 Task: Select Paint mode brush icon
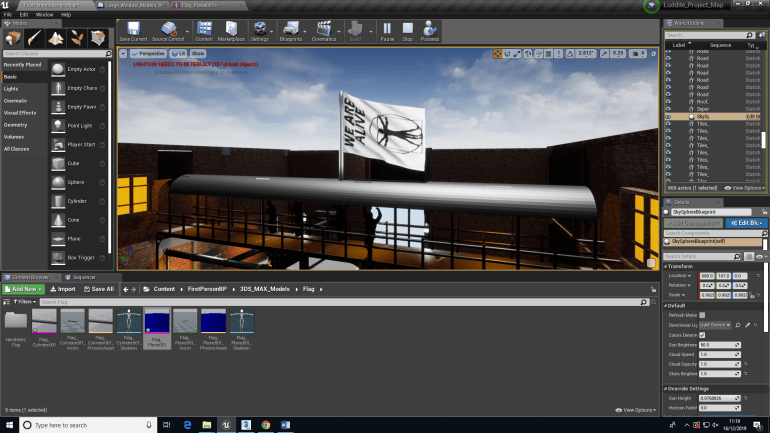pos(34,38)
